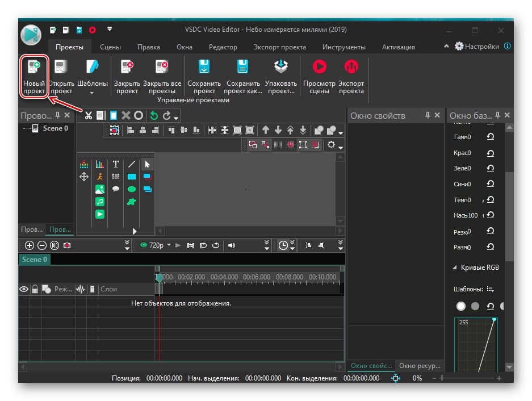Switch to the Редактор ribbon tab

[223, 47]
